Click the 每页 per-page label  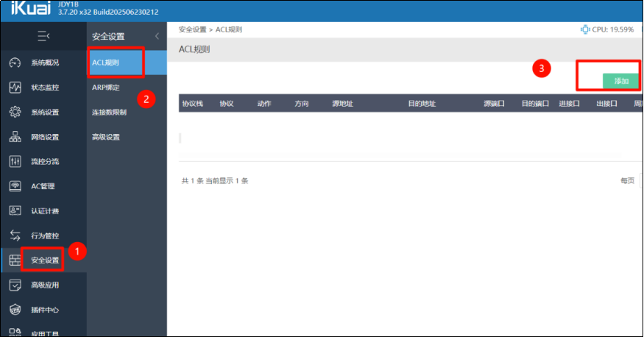(627, 180)
